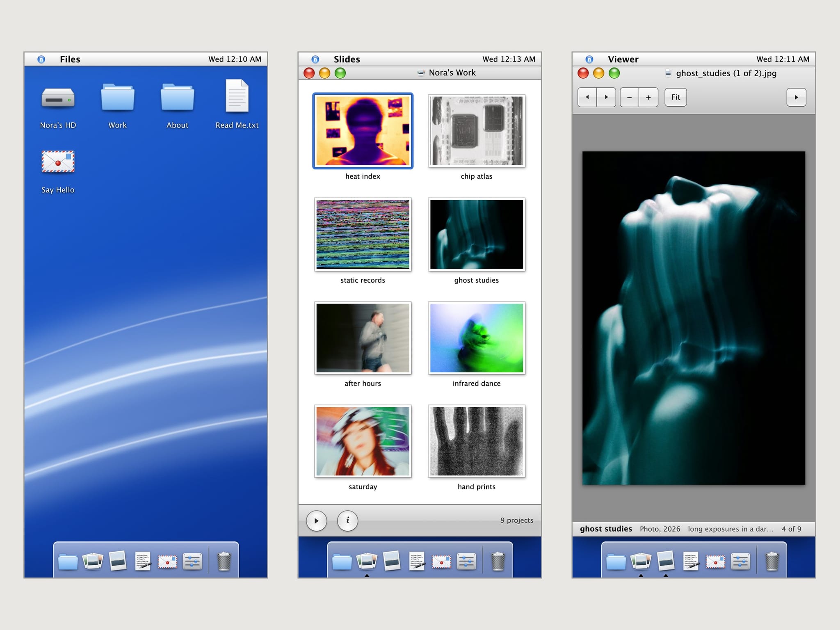Click single photo icon in Slides dock
This screenshot has height=630, width=840.
(392, 561)
